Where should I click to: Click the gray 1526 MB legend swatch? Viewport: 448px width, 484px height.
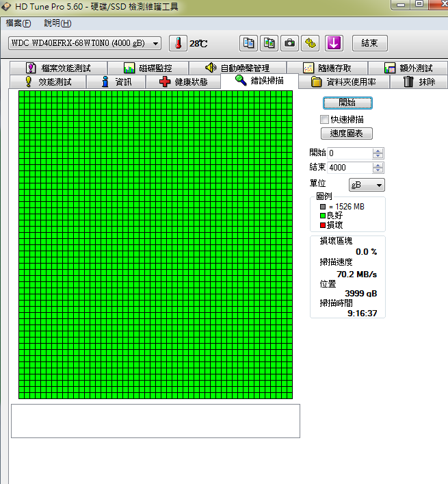tap(323, 207)
